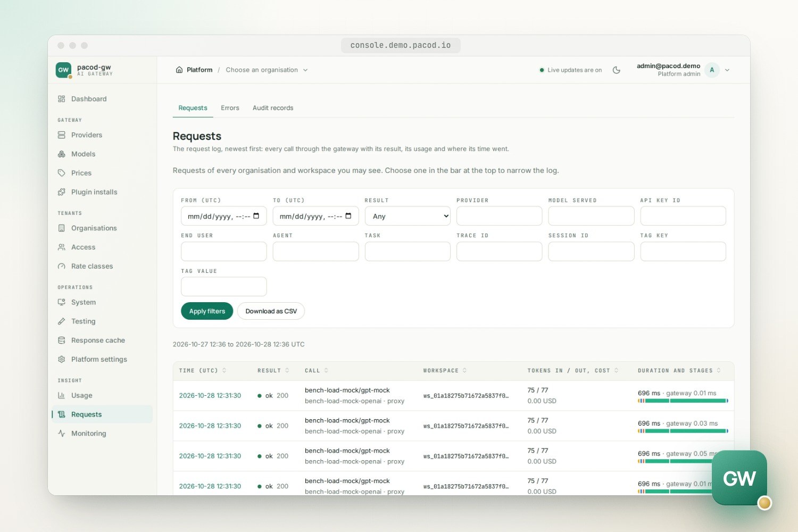
Task: Open Usage in the sidebar menu
Action: (102, 395)
